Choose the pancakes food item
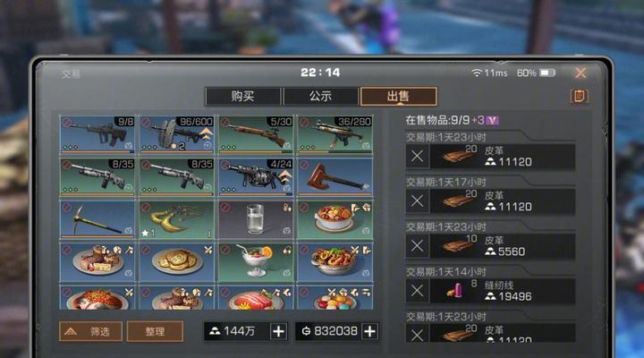The height and width of the screenshot is (358, 644). 176,262
